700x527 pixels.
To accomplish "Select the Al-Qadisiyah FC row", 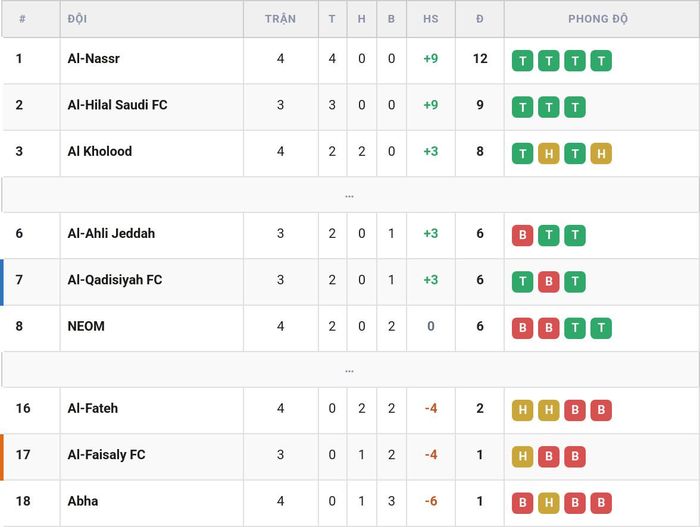I will click(x=350, y=282).
